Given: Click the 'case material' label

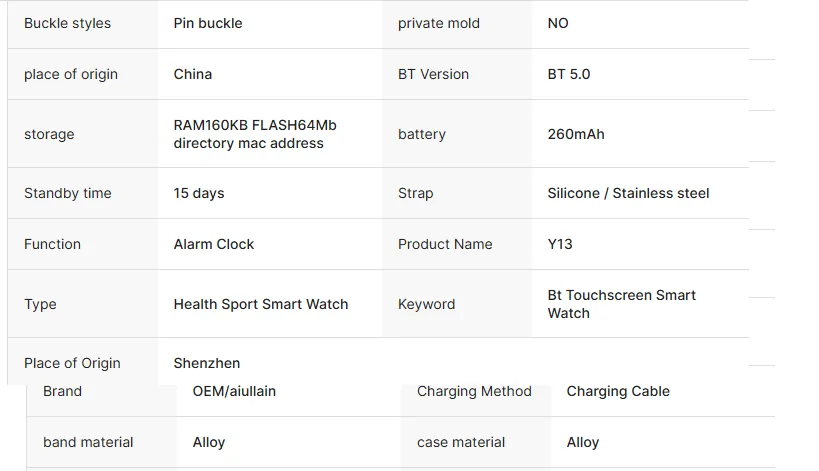Looking at the screenshot, I should point(461,442).
